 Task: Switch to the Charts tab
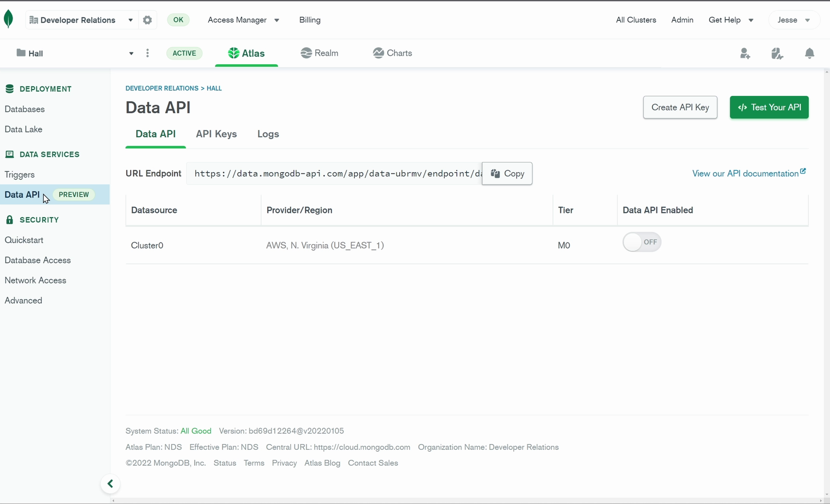(392, 53)
